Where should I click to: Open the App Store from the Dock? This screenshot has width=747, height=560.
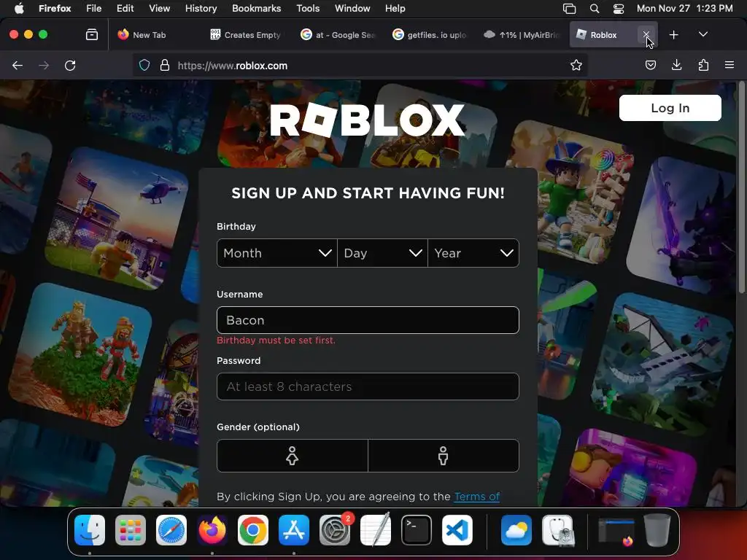[294, 530]
